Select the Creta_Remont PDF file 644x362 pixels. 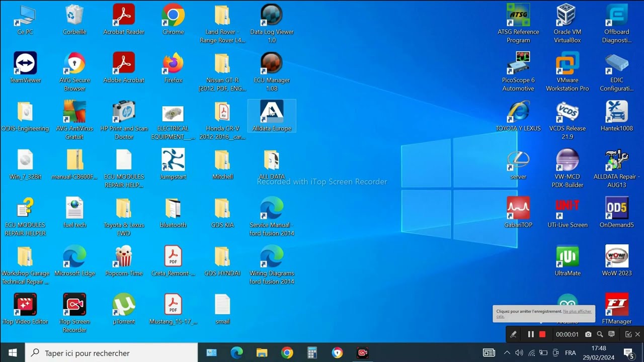pyautogui.click(x=173, y=261)
